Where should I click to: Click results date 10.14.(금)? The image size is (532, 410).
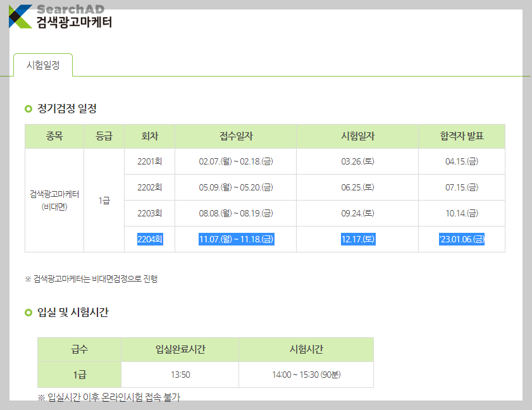pyautogui.click(x=462, y=213)
